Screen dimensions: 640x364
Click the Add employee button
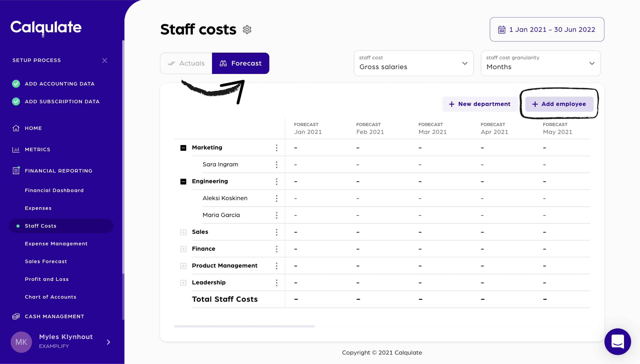click(559, 104)
